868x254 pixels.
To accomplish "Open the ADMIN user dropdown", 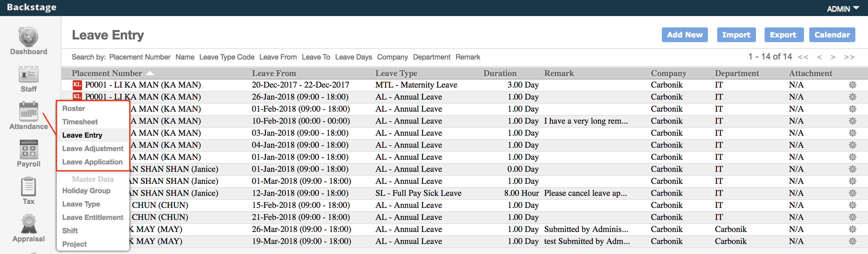I will 843,9.
